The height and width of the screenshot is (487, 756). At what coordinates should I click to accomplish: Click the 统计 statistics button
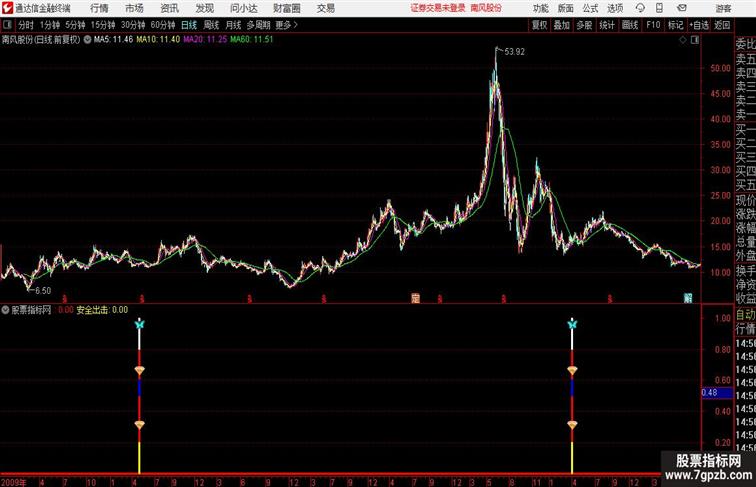click(x=607, y=25)
